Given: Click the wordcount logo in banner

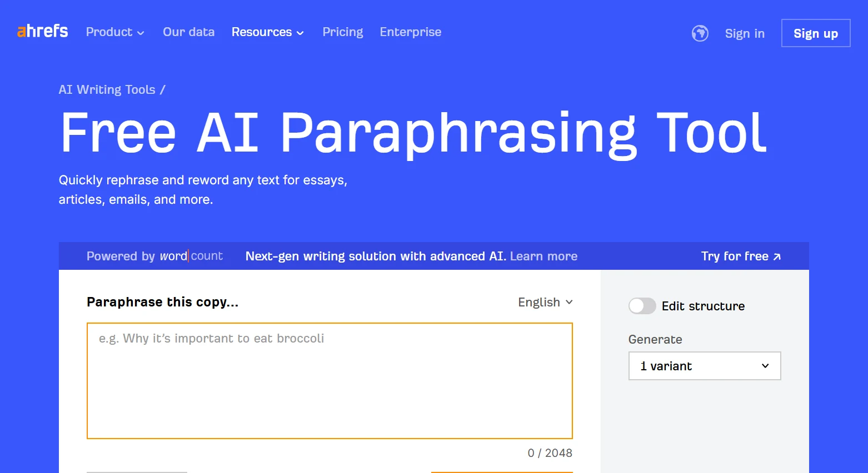Looking at the screenshot, I should [x=191, y=256].
